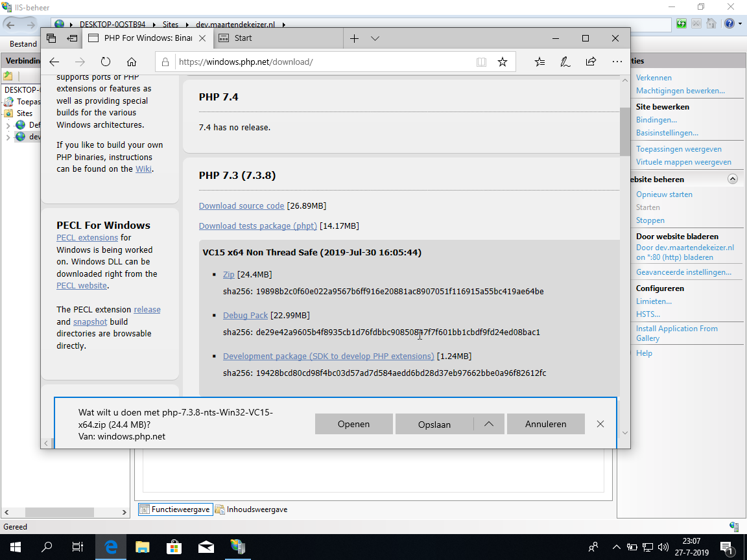Open PECL website link
747x560 pixels.
click(x=82, y=286)
